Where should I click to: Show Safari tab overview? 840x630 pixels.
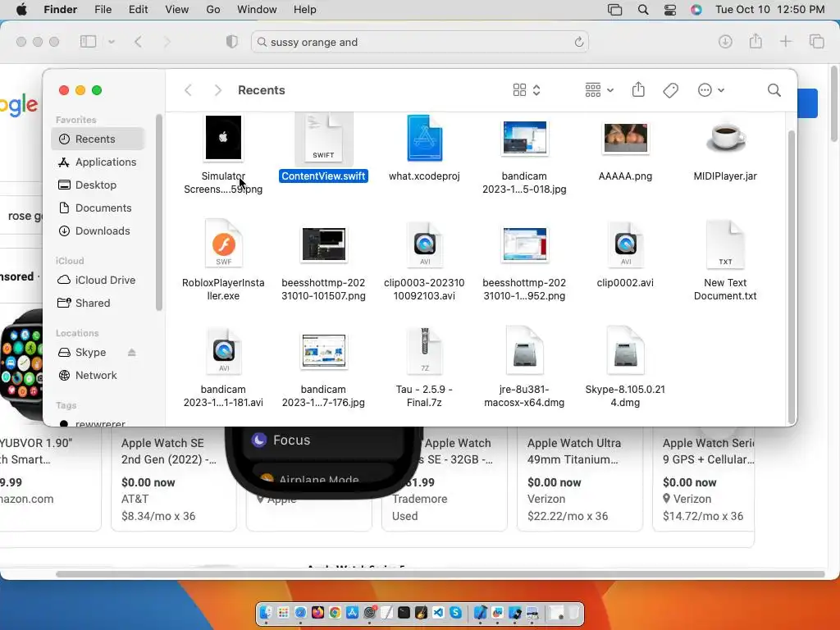816,42
